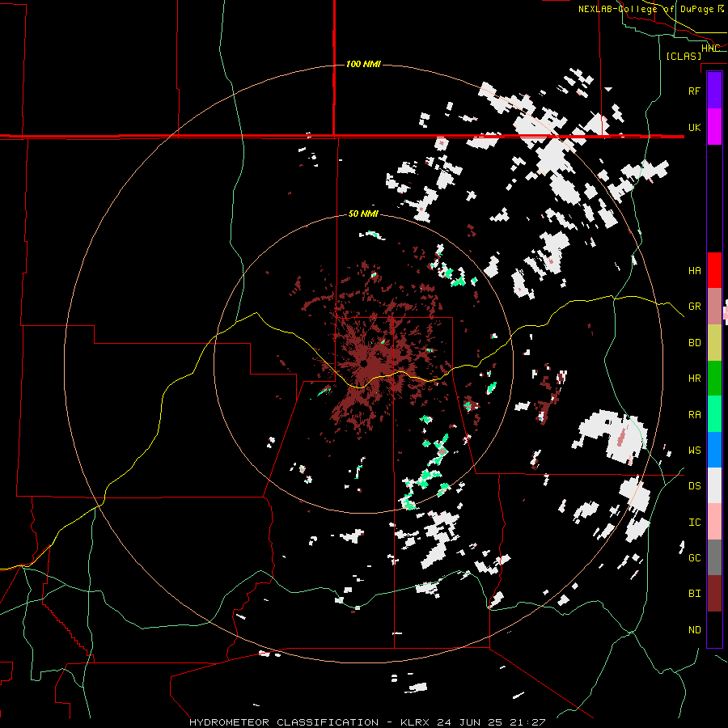The image size is (728, 728).
Task: Click the 'HR' legend label
Action: coord(694,379)
